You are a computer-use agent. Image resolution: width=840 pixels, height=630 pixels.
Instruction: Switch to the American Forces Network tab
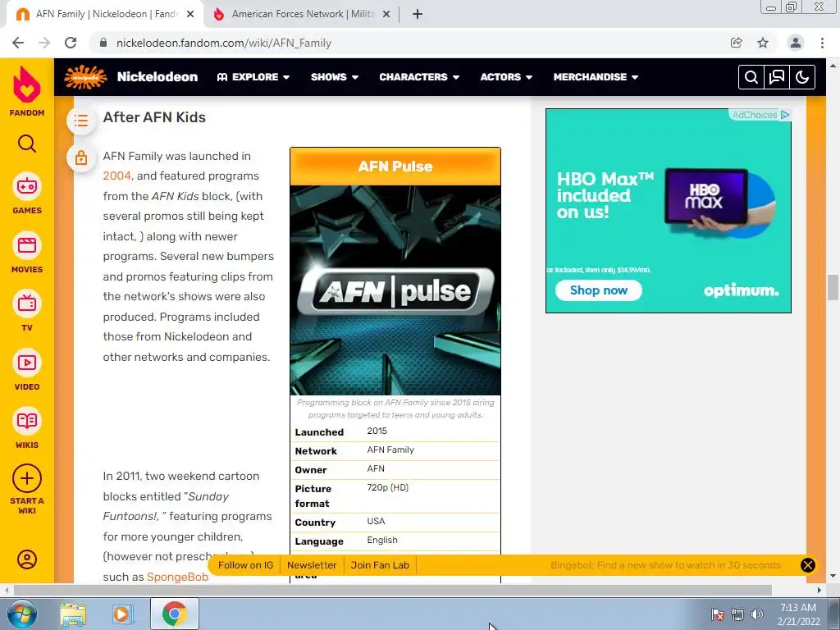pos(302,15)
